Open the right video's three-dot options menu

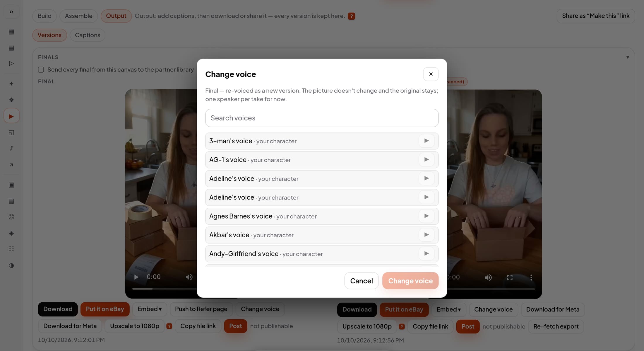point(531,277)
